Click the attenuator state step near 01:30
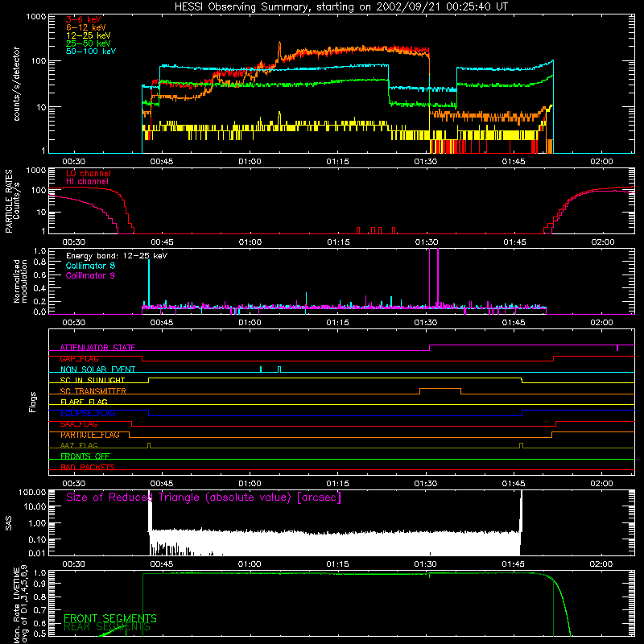This screenshot has height=644, width=644. pyautogui.click(x=429, y=348)
